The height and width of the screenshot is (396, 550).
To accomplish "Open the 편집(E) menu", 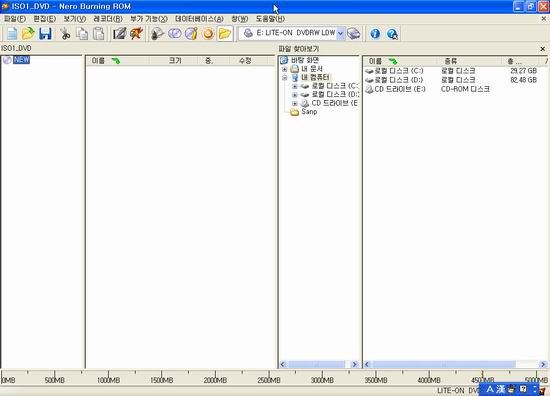I will click(x=45, y=19).
